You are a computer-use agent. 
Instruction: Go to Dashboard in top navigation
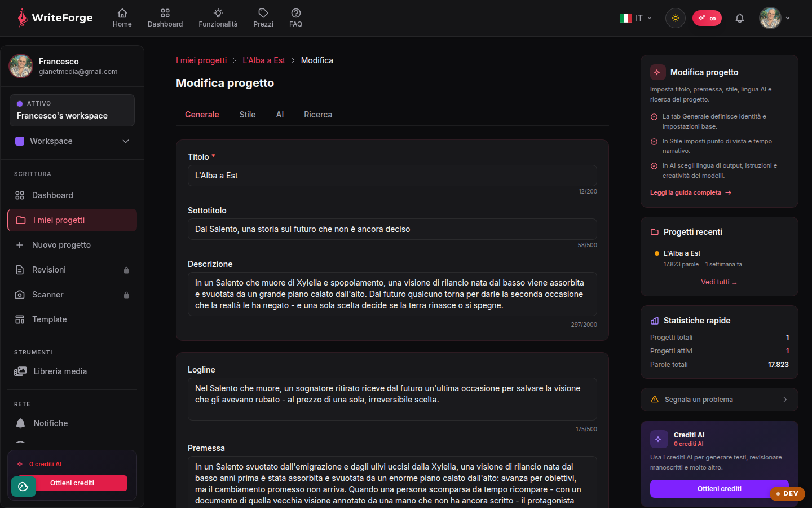[165, 18]
